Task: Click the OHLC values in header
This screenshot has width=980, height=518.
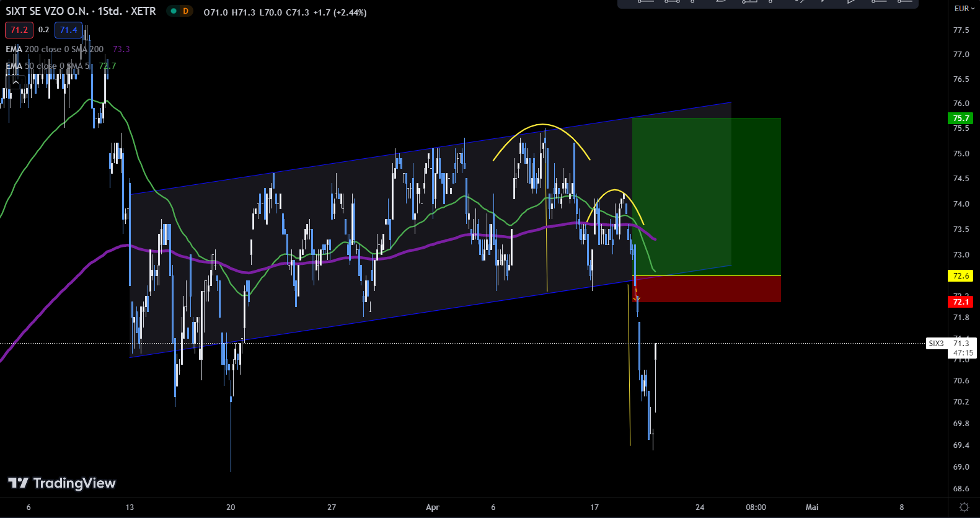Action: pyautogui.click(x=285, y=12)
